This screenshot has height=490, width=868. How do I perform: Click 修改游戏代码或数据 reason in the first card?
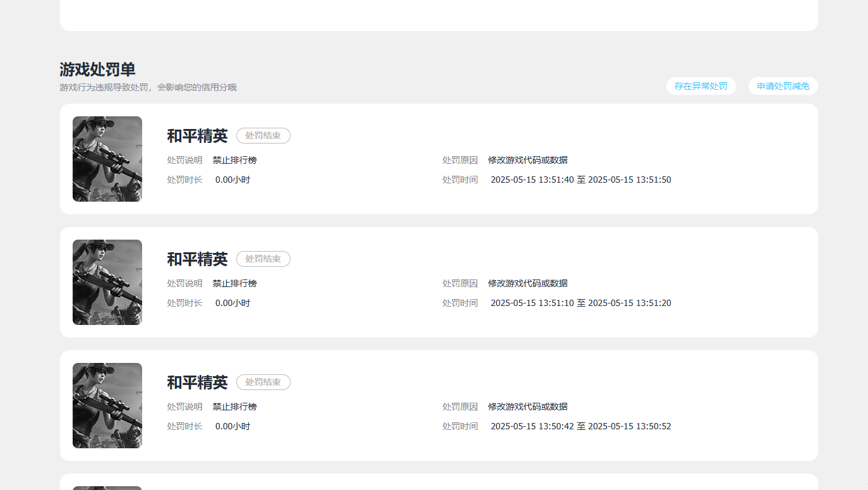[x=527, y=160]
